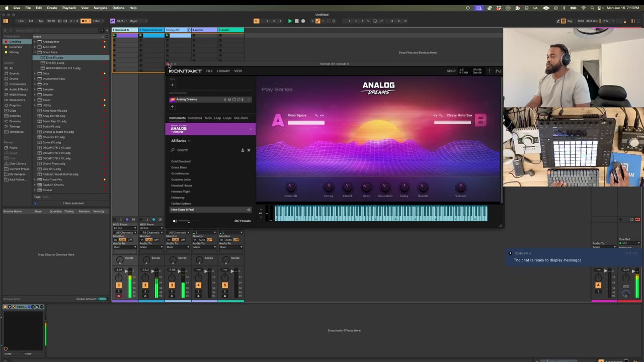644x362 pixels.
Task: Select the Live Kit 1.adg preset
Action: (55, 63)
